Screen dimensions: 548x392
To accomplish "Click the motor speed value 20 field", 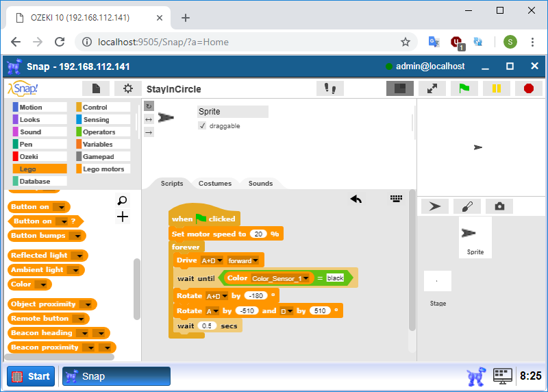I will click(258, 234).
